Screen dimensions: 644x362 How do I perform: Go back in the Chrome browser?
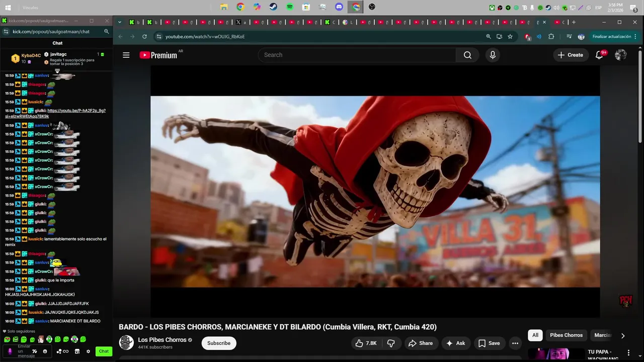pyautogui.click(x=120, y=37)
